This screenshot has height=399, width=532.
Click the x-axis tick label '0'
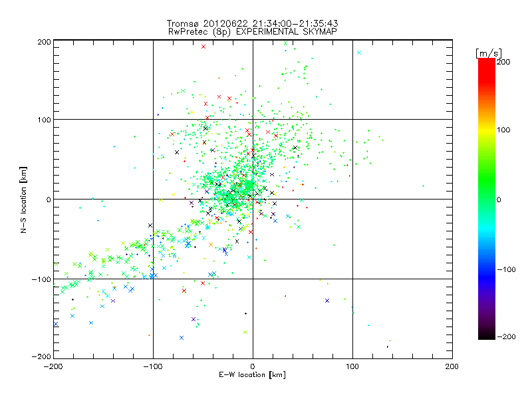[253, 366]
